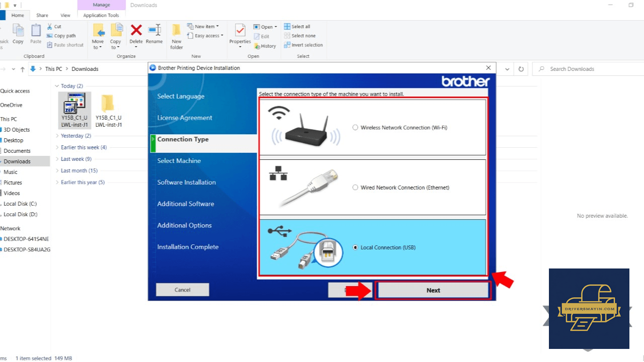The image size is (644, 362).
Task: Open the Manage contextual tab
Action: [101, 5]
